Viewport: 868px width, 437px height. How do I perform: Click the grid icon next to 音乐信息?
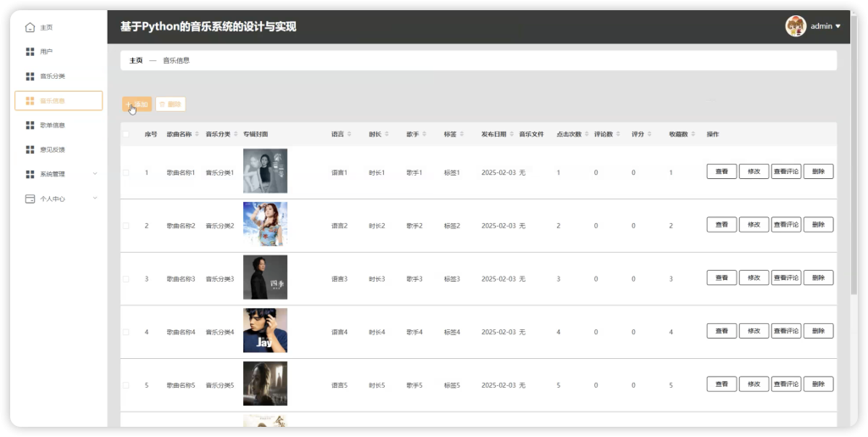click(x=30, y=101)
